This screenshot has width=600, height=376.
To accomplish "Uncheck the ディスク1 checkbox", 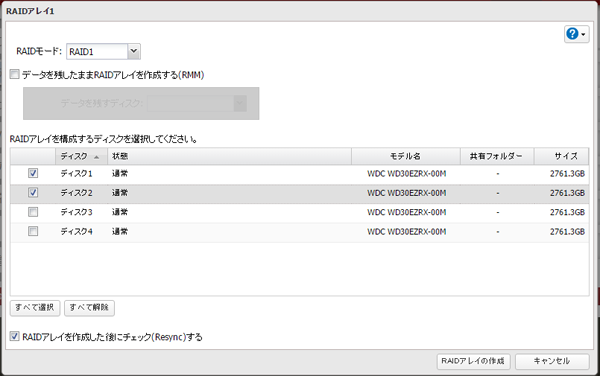I will pos(33,173).
